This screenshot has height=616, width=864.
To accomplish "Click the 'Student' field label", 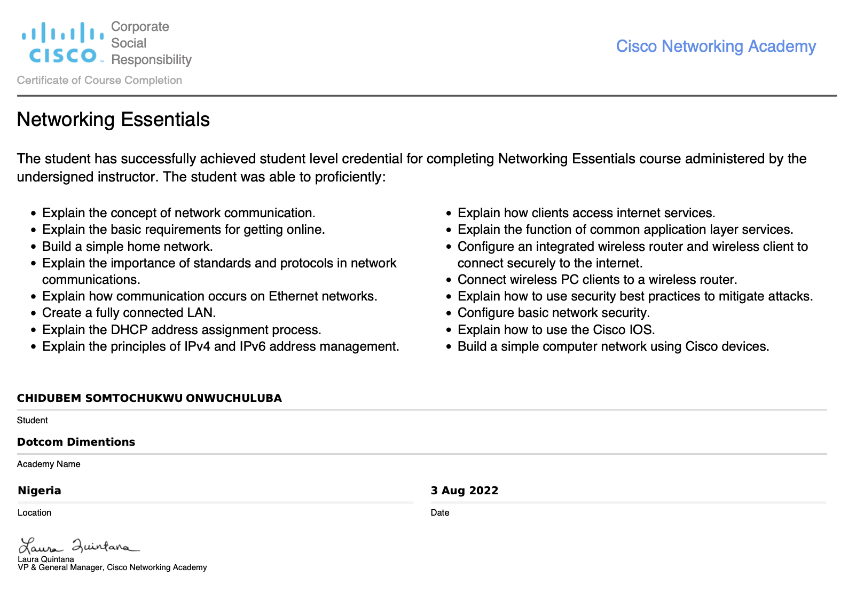I will click(x=33, y=421).
